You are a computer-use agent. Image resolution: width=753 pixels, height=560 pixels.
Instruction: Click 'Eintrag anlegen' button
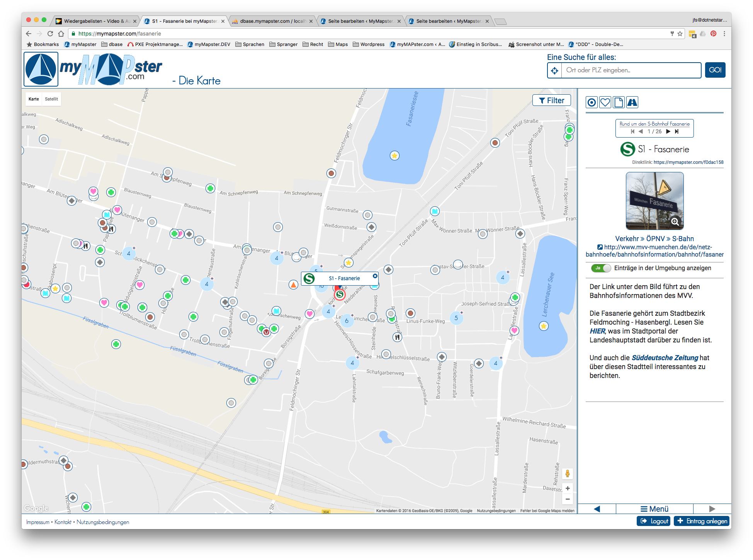pos(702,521)
